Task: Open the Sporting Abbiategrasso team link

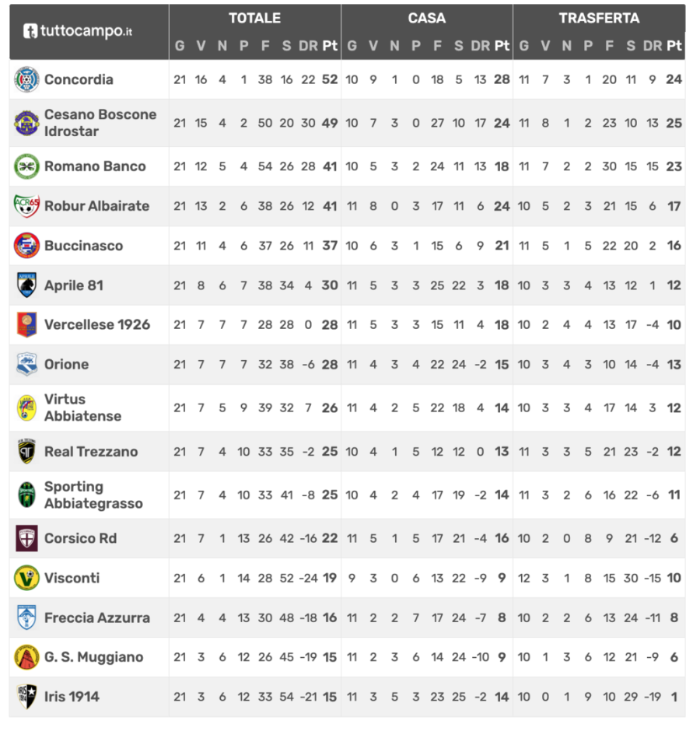Action: point(93,495)
